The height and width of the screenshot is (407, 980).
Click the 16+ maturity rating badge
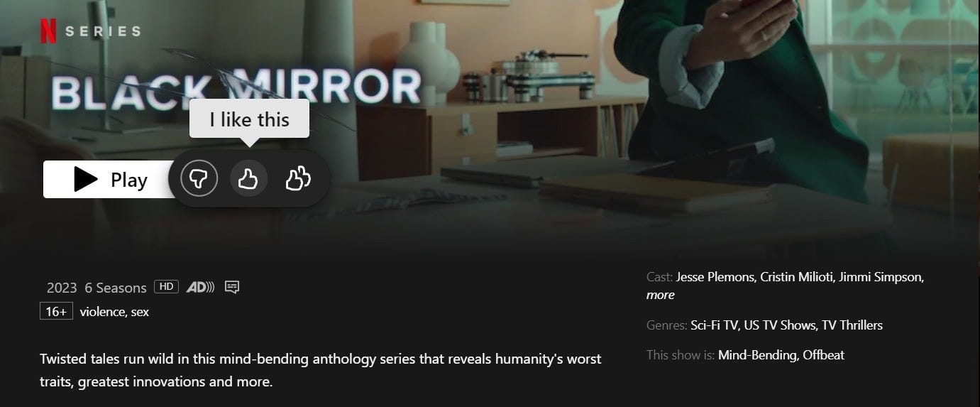[x=56, y=311]
